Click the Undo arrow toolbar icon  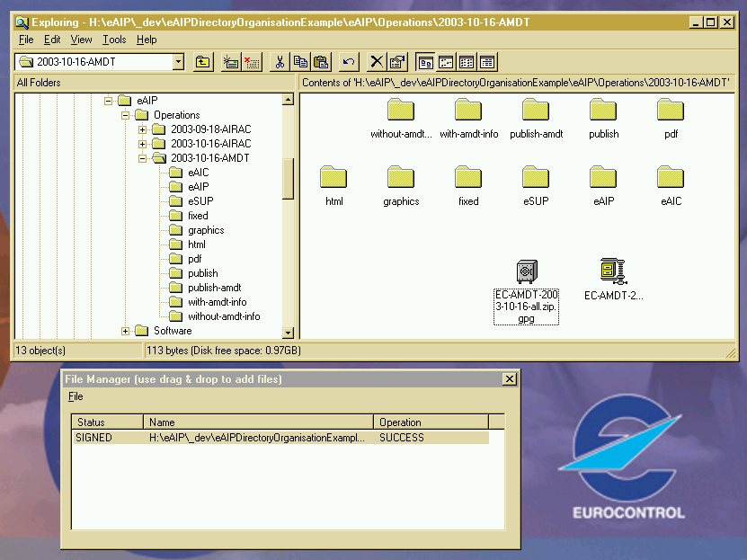tap(349, 62)
